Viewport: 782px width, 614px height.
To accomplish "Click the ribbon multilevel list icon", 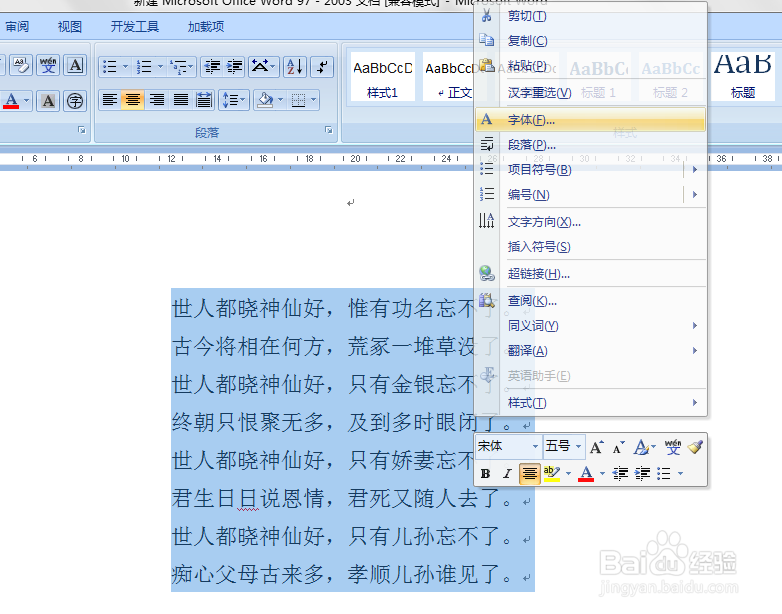I will pyautogui.click(x=178, y=66).
